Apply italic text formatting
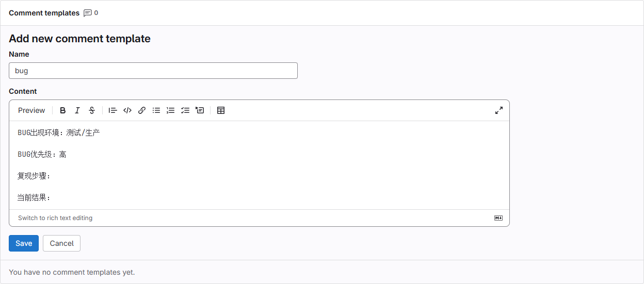 [77, 110]
